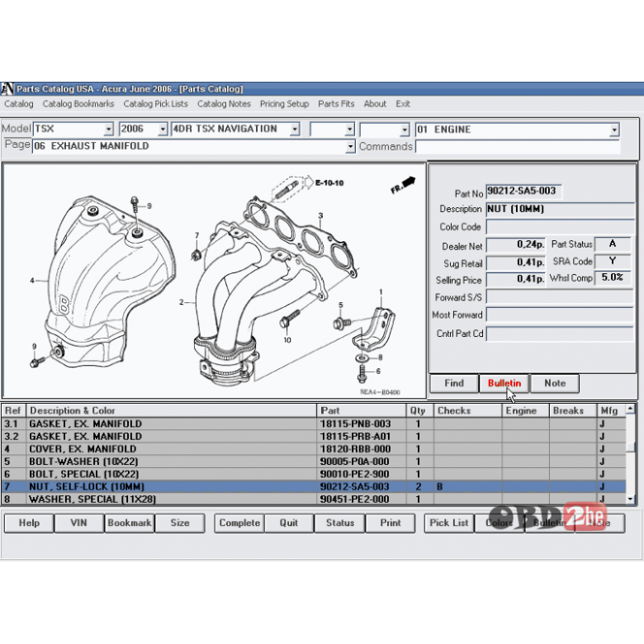644x644 pixels.
Task: Click the Selling Price field
Action: click(x=516, y=279)
